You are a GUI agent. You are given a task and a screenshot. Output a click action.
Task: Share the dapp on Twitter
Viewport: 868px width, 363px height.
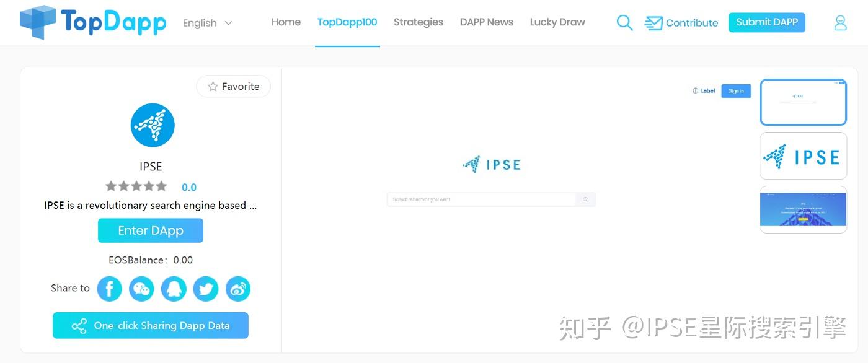pos(206,289)
